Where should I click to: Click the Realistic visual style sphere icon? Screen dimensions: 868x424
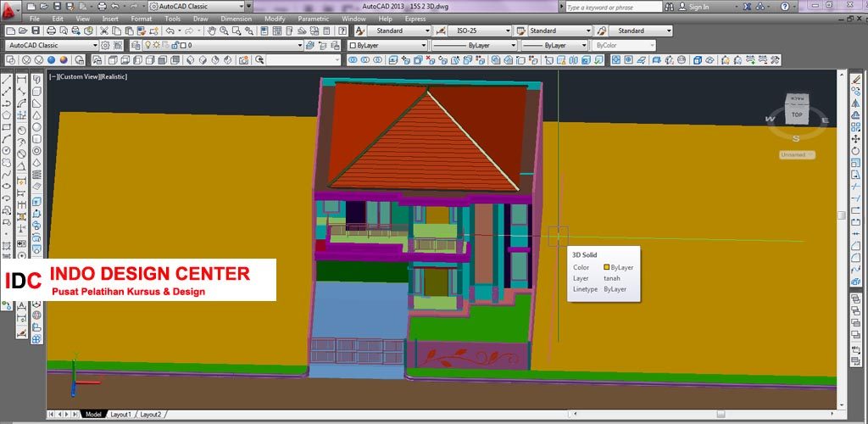click(x=51, y=59)
